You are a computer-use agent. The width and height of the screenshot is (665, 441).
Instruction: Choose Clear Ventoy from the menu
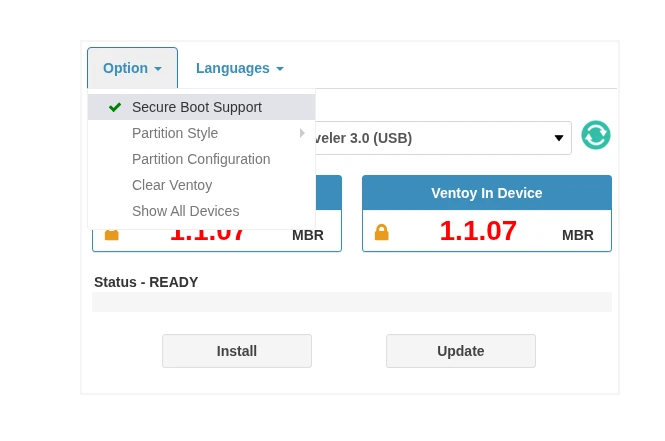[201, 185]
